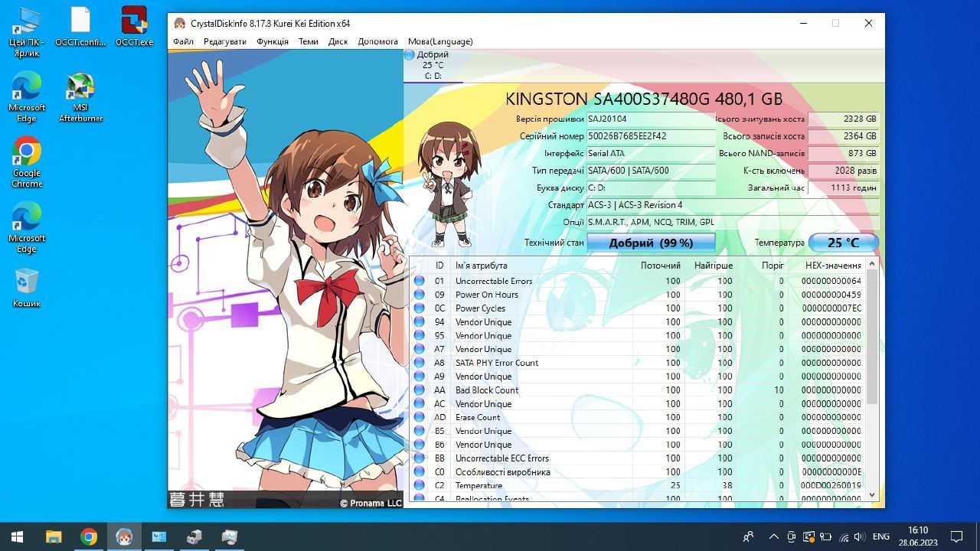Open the Файл menu
Viewport: 980px width, 551px height.
click(x=183, y=41)
